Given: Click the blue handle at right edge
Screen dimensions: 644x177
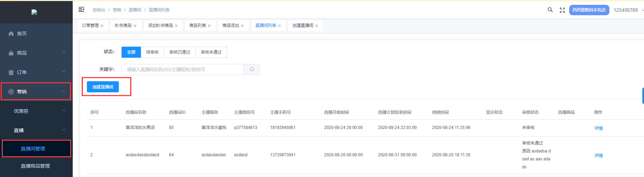Looking at the screenshot, I should pos(643,96).
